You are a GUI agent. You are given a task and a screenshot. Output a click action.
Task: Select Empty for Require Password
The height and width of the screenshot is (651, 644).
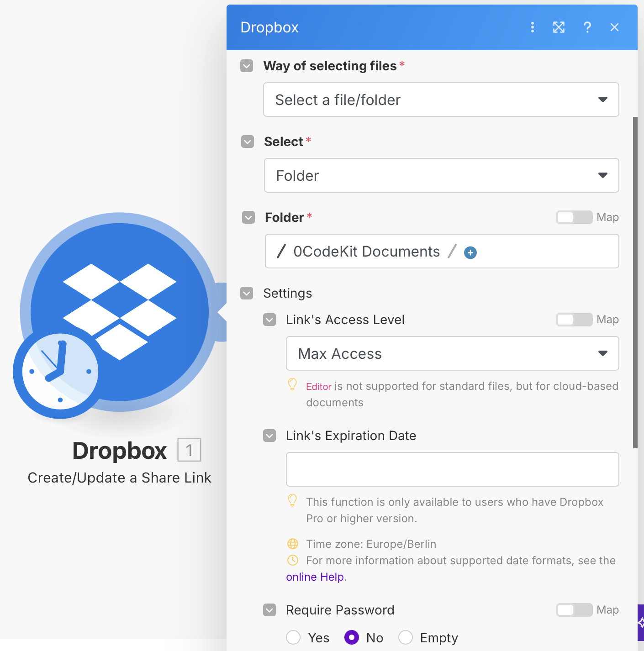[x=406, y=637]
